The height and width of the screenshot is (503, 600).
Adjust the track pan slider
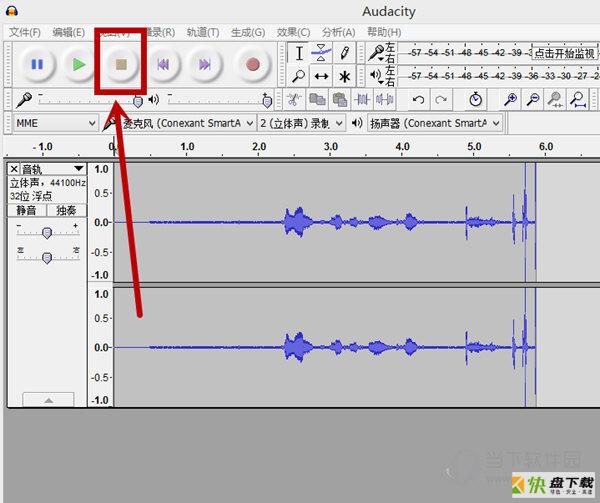(47, 257)
